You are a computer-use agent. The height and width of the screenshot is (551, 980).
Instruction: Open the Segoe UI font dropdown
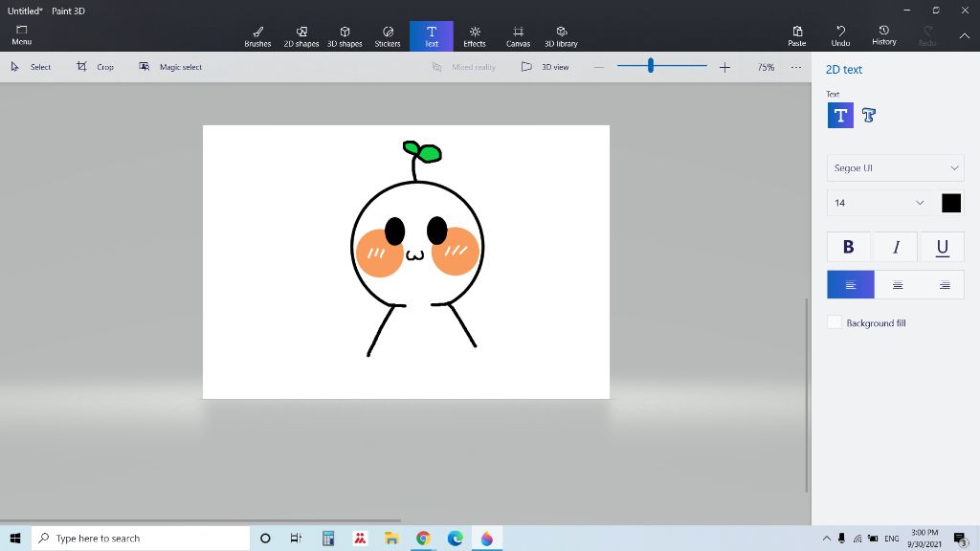(x=895, y=168)
